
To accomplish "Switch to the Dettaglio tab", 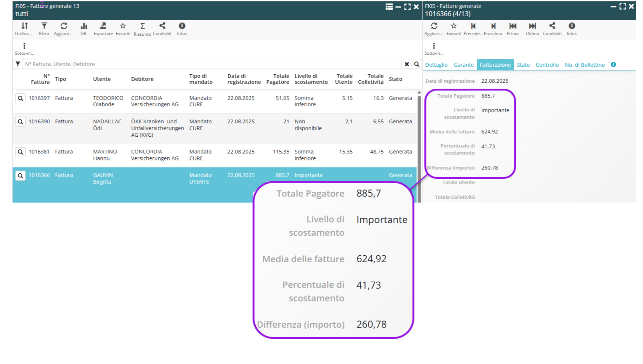I will [x=436, y=65].
